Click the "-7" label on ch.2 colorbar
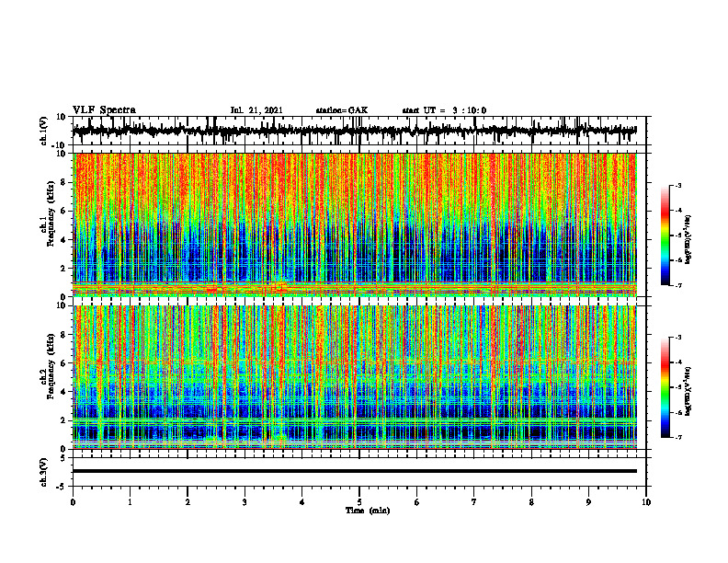Screen dimensions: 728x563 (678, 437)
